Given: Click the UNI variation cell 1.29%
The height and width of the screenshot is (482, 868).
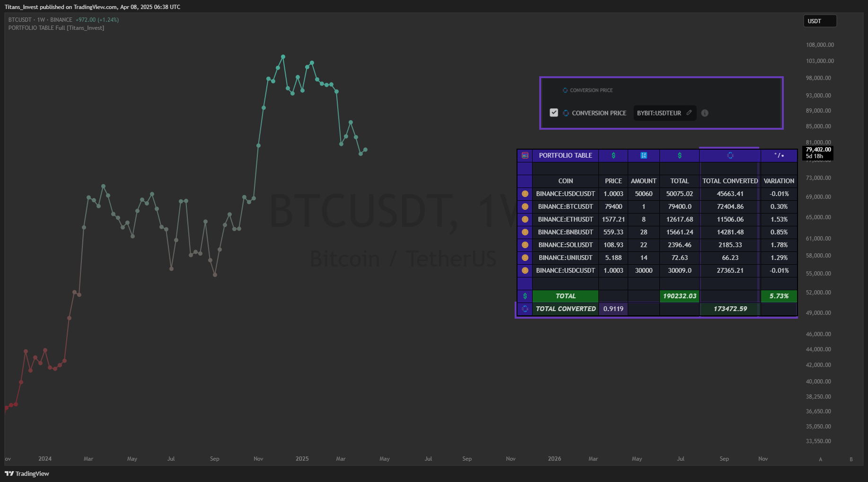Looking at the screenshot, I should 779,258.
